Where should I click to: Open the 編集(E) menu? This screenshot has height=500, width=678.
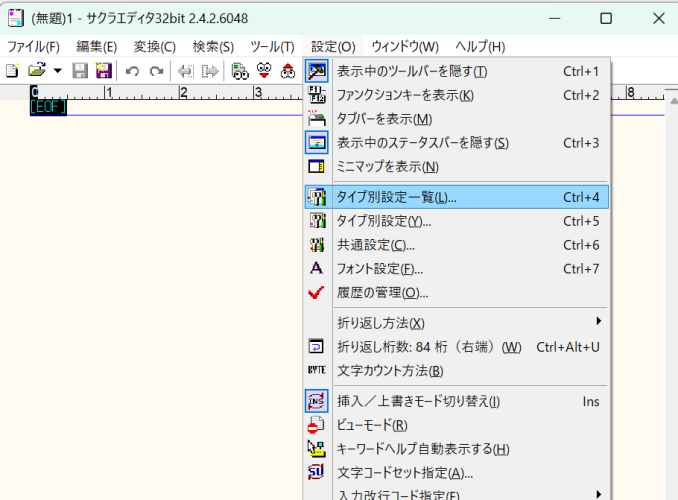96,46
